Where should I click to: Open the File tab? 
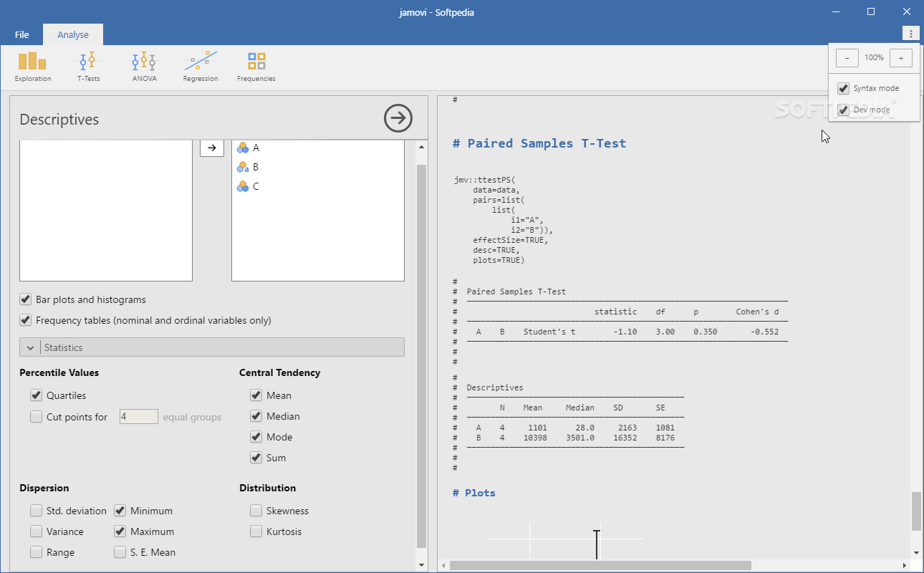point(21,34)
